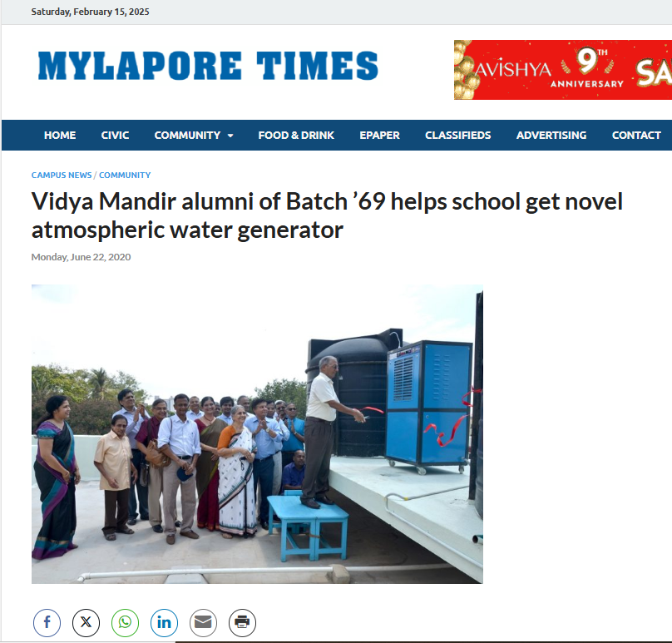Viewport: 672px width, 643px height.
Task: Share article via WhatsApp icon
Action: pos(125,622)
